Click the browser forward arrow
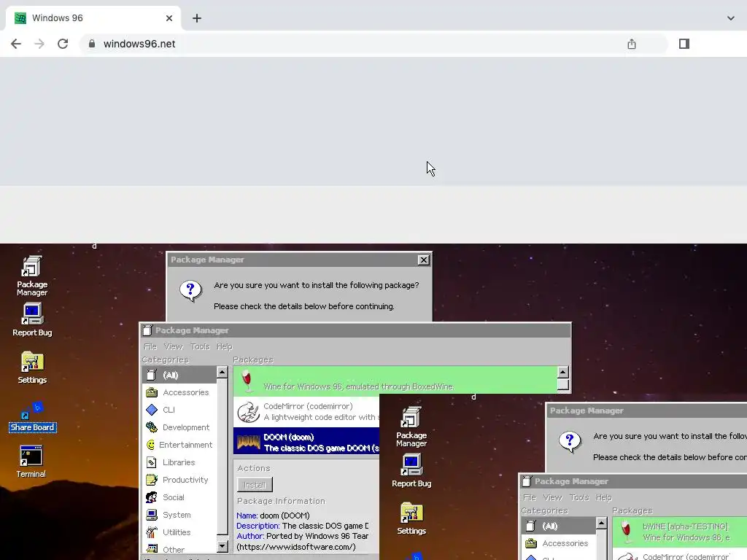Screen dimensions: 747x560 pos(39,44)
